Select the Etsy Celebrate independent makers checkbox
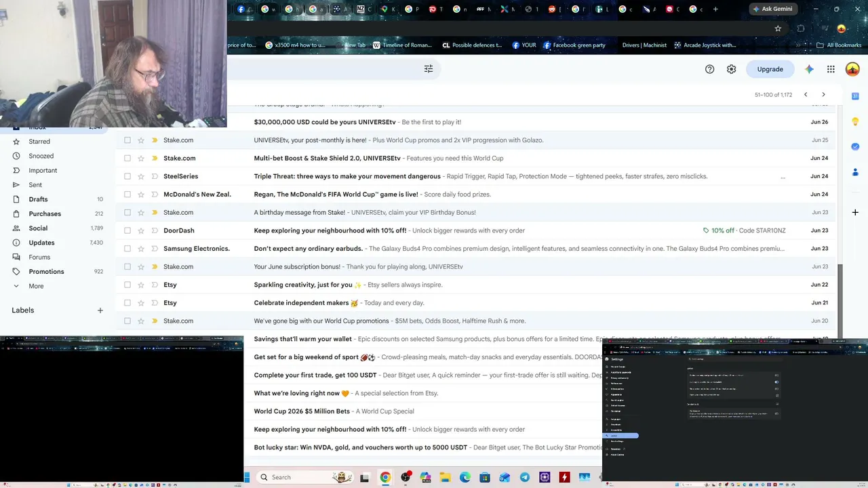The image size is (868, 488). 127,303
